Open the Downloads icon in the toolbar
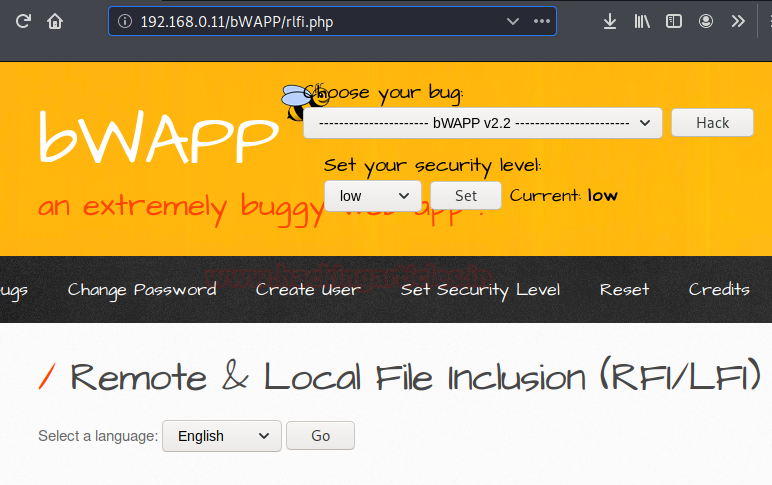Screen dimensions: 772x485 [x=610, y=21]
